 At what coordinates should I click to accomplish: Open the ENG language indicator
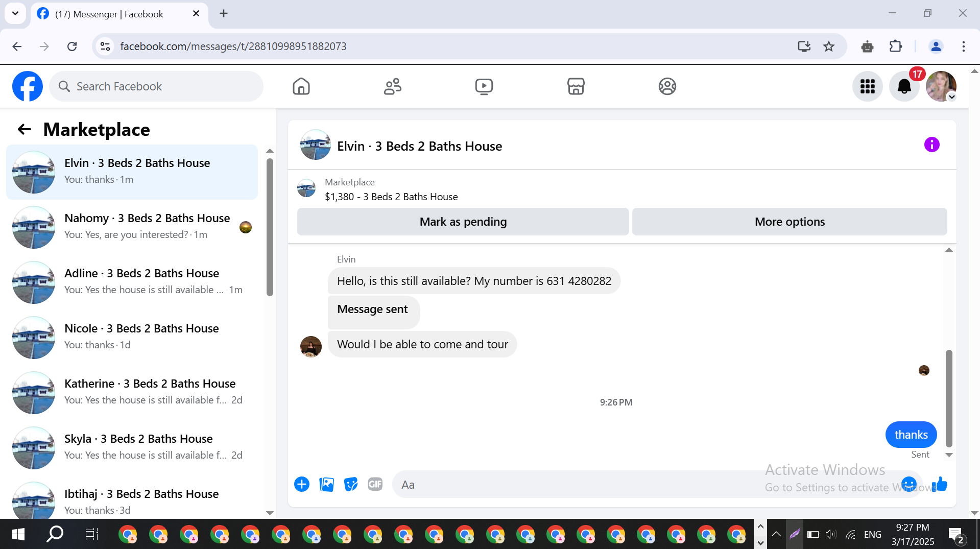click(873, 534)
